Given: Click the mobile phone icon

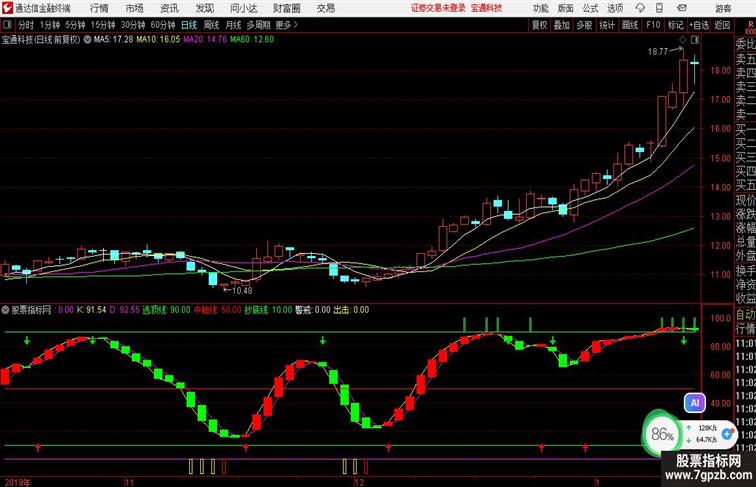Looking at the screenshot, I should coord(659,8).
